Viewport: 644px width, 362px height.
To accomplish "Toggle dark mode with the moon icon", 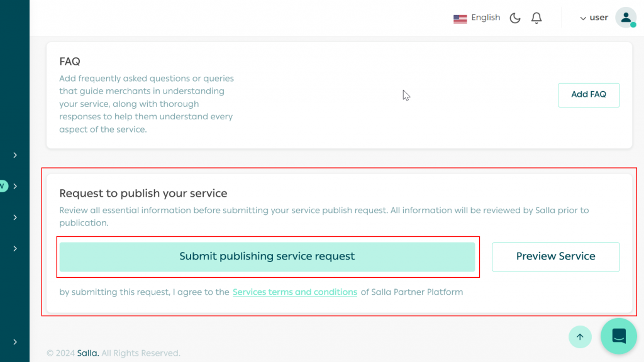I will (515, 18).
